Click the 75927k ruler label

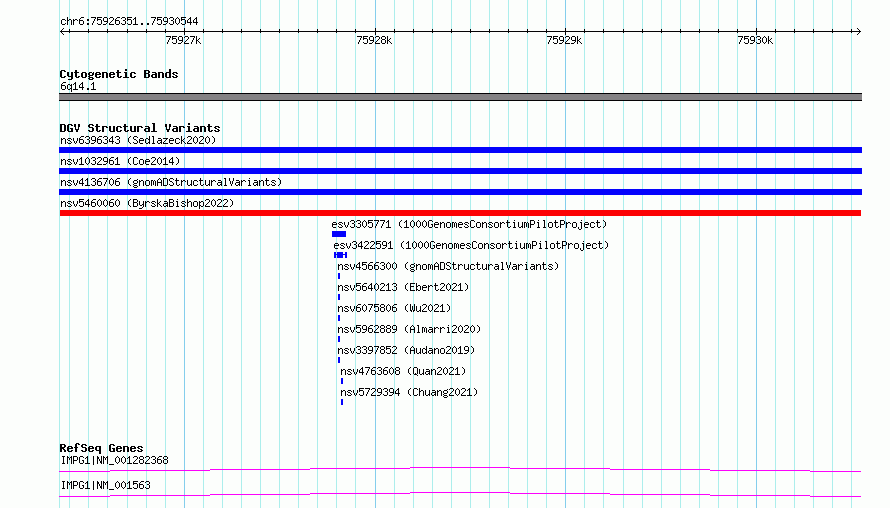click(x=183, y=40)
